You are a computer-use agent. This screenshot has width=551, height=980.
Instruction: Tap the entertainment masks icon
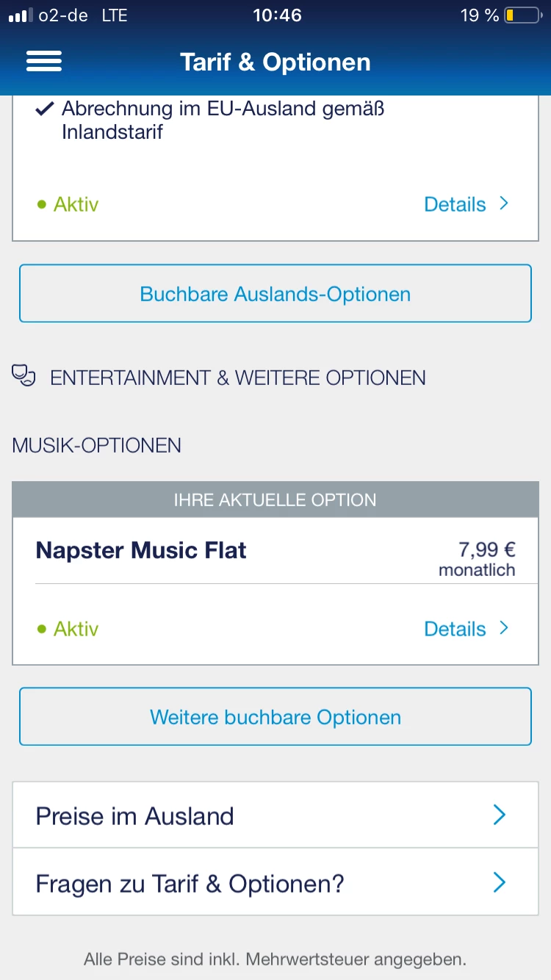[24, 377]
